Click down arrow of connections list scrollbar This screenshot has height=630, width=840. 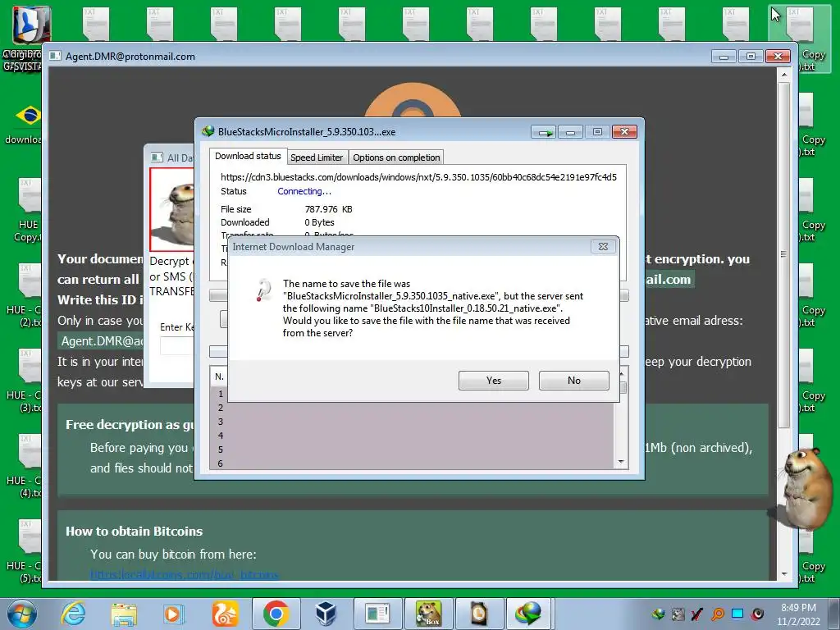622,462
